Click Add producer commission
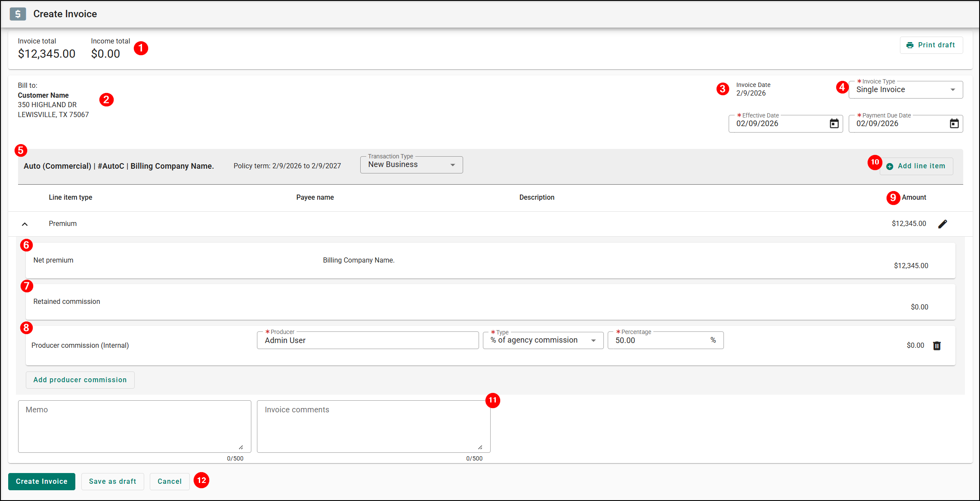 [80, 380]
